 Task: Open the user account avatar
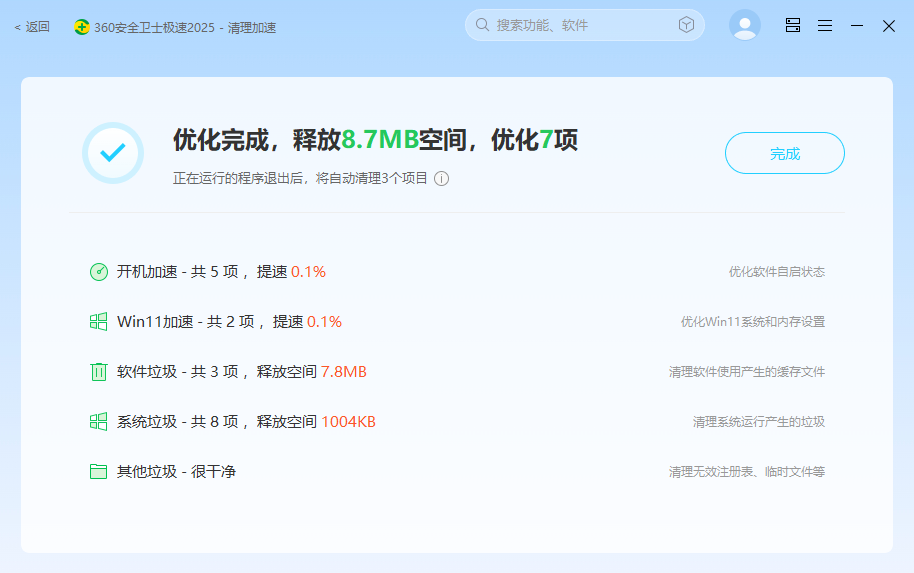point(744,25)
